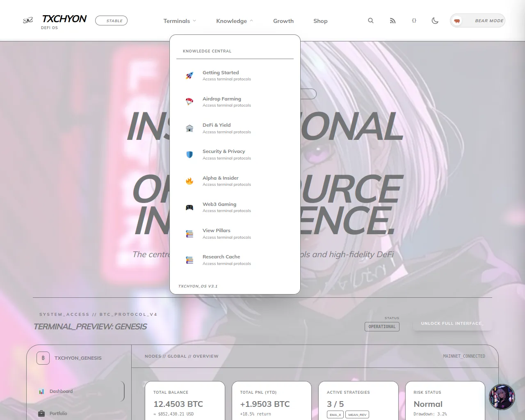
Task: Click the Active Strategies 3 / 5 value
Action: (x=336, y=404)
